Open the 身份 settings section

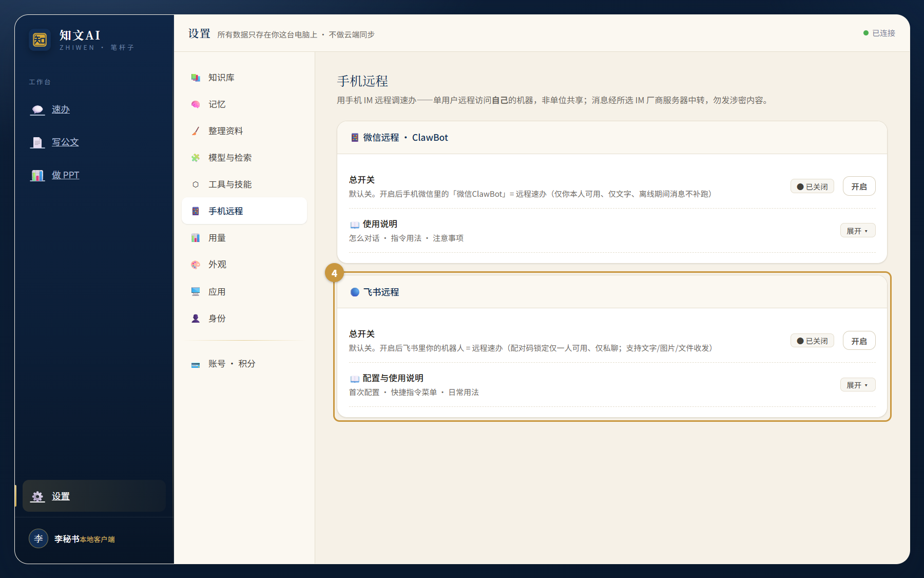pyautogui.click(x=244, y=319)
